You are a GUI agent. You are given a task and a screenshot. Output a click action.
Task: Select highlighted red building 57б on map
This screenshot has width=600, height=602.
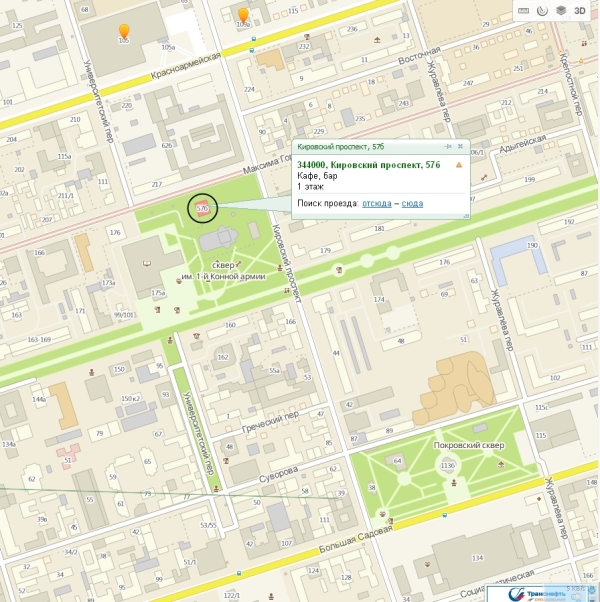tap(202, 208)
